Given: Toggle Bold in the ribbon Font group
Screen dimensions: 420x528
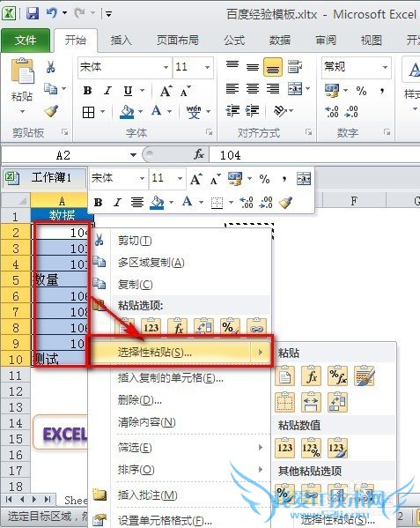Looking at the screenshot, I should coord(88,91).
